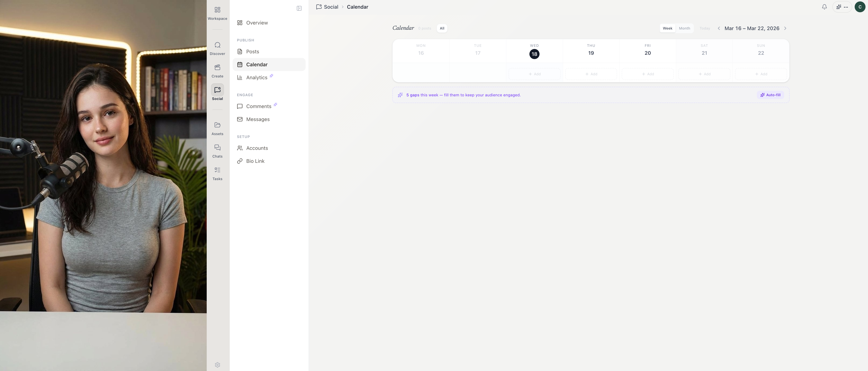Open the Tasks checklist icon
Viewport: 868px width, 371px height.
217,170
